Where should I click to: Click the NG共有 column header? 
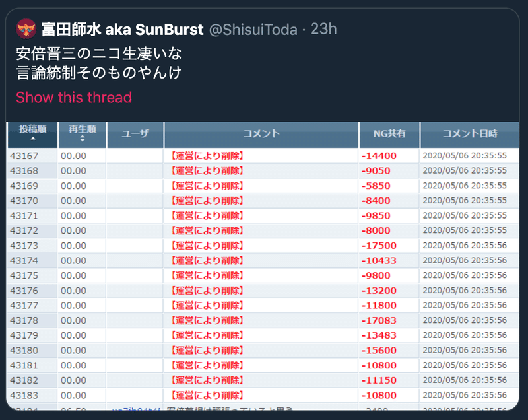coord(389,134)
